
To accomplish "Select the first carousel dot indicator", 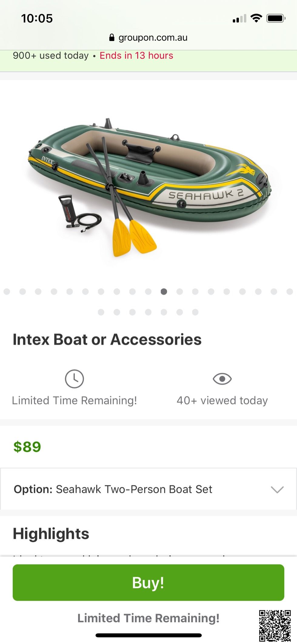I will click(7, 292).
